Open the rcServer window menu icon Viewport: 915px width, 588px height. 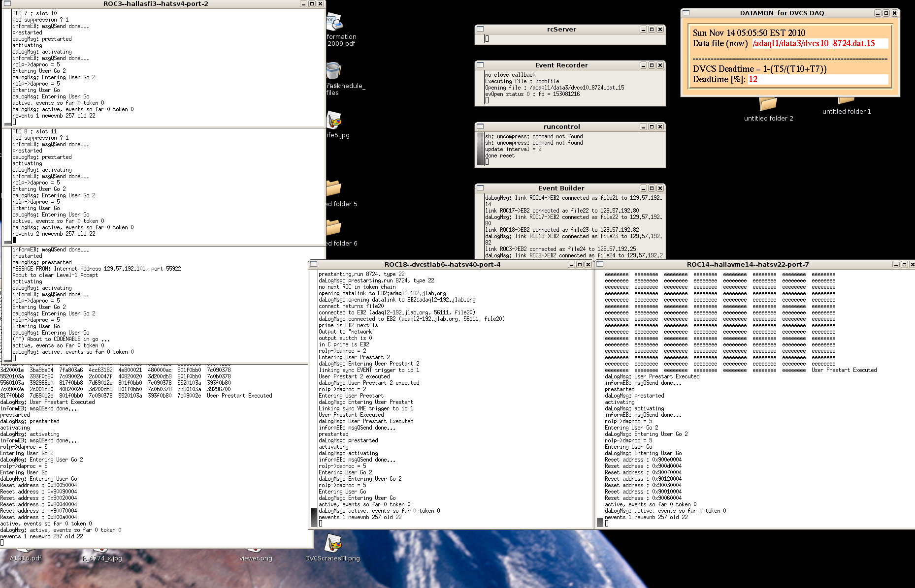click(x=480, y=29)
